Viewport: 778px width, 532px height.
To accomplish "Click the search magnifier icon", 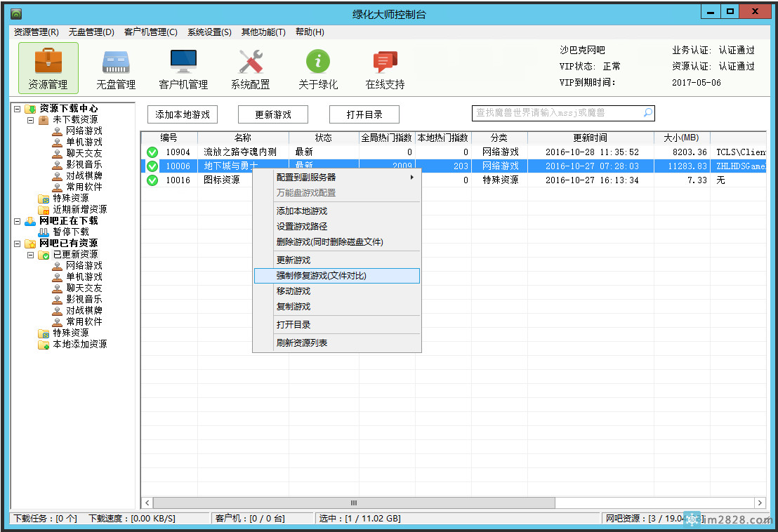I will pos(647,113).
